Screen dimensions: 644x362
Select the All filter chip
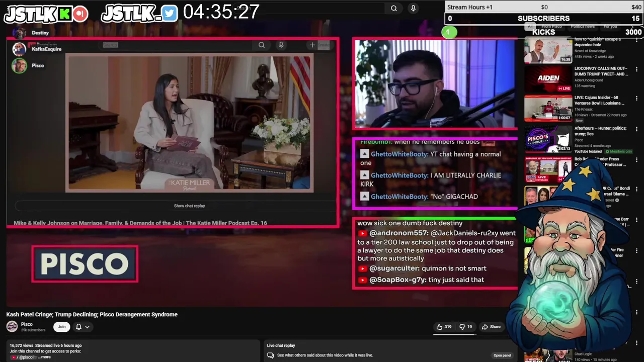pyautogui.click(x=530, y=26)
